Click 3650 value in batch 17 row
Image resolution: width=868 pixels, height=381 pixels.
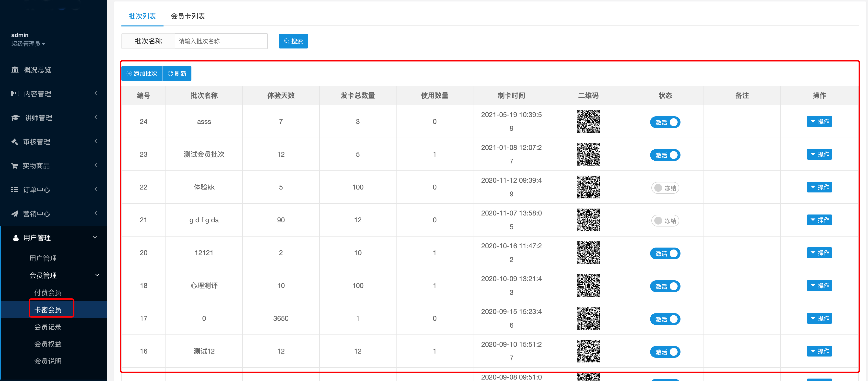click(281, 318)
